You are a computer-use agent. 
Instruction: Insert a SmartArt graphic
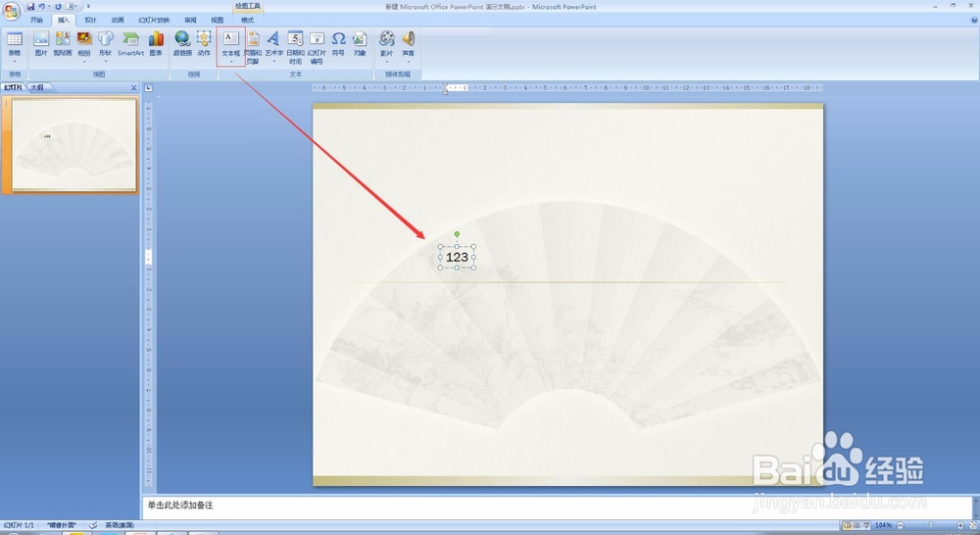pyautogui.click(x=130, y=44)
